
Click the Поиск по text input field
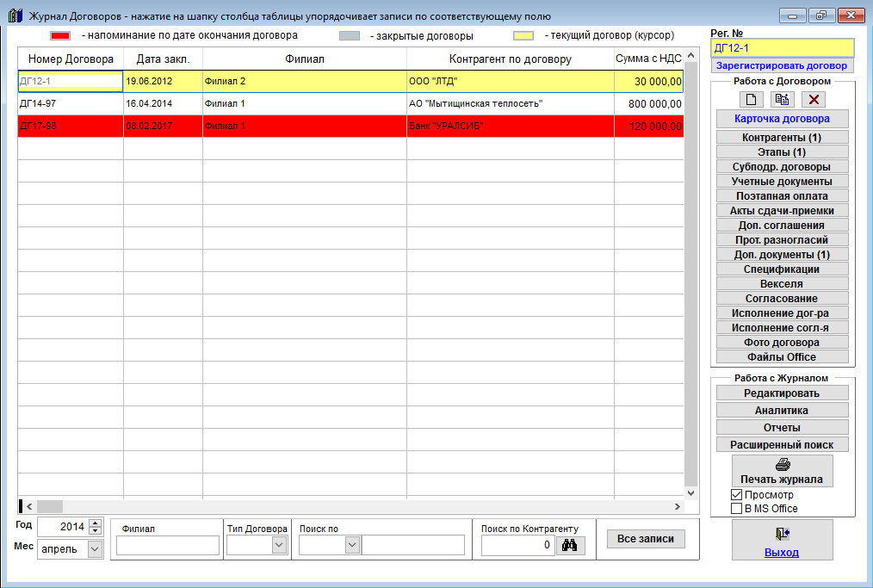click(x=412, y=545)
